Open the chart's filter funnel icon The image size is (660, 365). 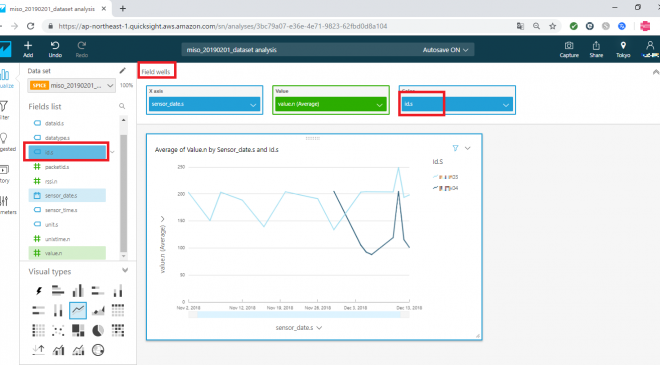pos(455,148)
